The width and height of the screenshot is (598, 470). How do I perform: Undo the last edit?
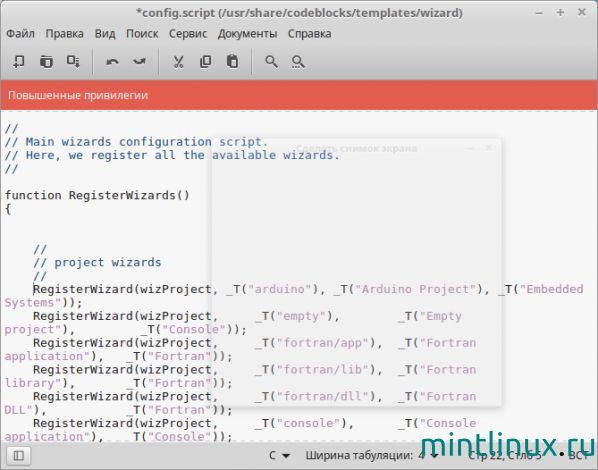pos(112,61)
